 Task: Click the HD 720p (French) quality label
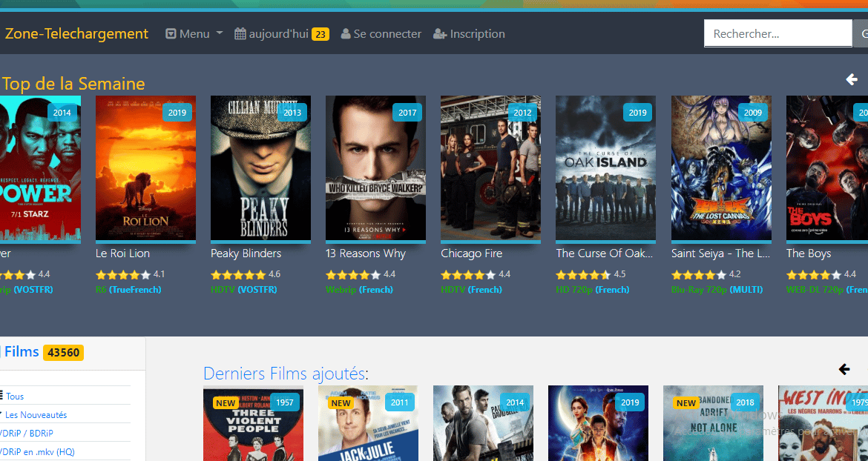(593, 290)
